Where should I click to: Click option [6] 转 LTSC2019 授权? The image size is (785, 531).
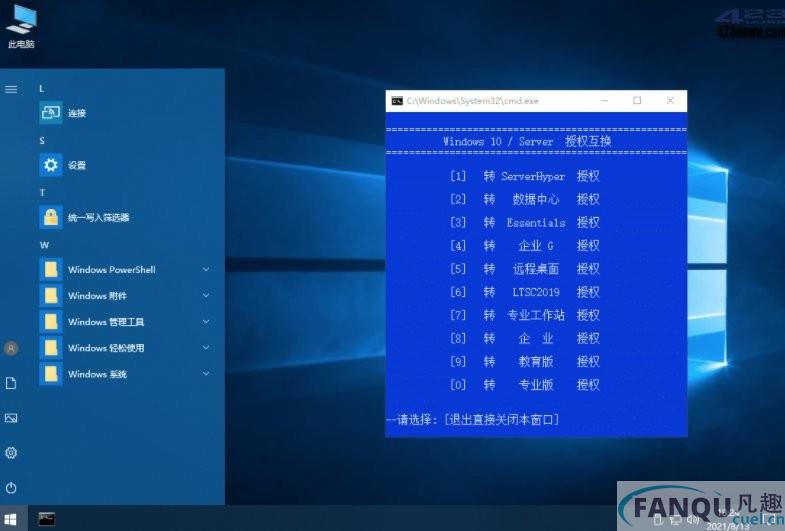click(x=525, y=292)
